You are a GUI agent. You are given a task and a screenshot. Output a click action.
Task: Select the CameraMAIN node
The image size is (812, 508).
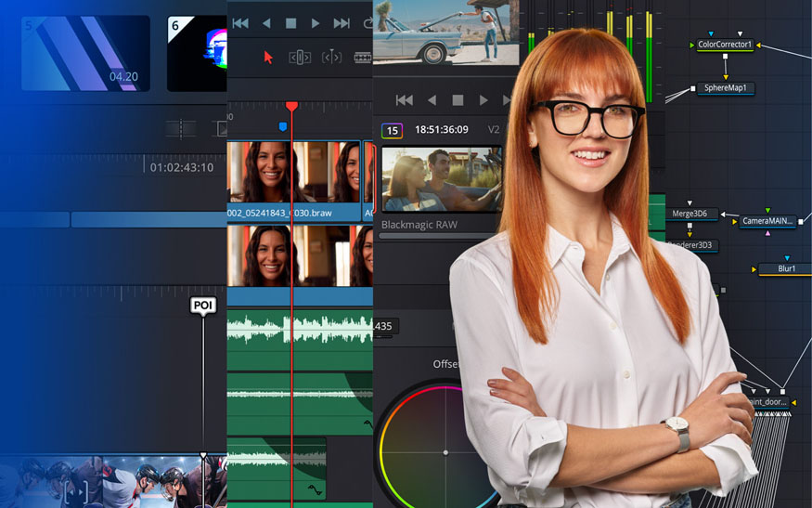point(767,221)
